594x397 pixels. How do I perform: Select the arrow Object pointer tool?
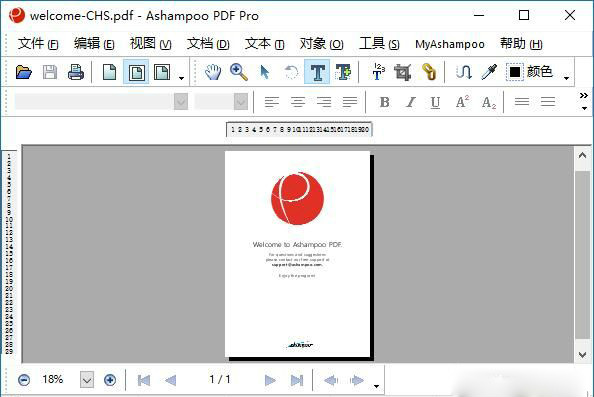265,72
